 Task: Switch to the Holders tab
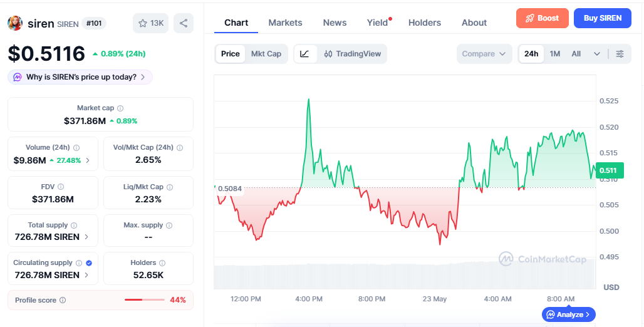tap(425, 23)
